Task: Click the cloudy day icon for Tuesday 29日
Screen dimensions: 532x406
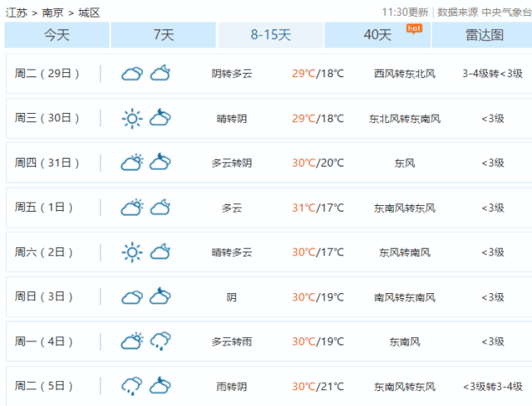Action: [132, 74]
